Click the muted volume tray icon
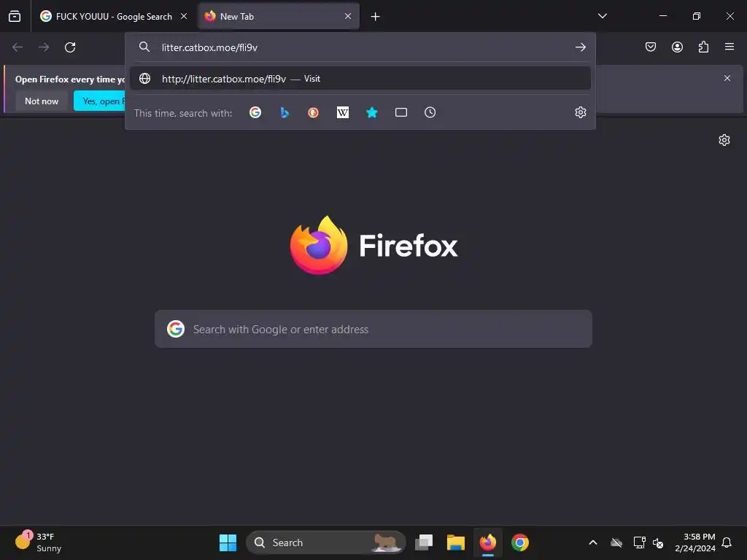 coord(658,542)
